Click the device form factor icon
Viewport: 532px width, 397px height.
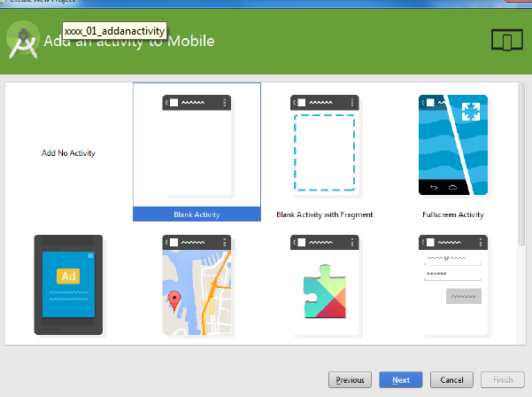507,40
